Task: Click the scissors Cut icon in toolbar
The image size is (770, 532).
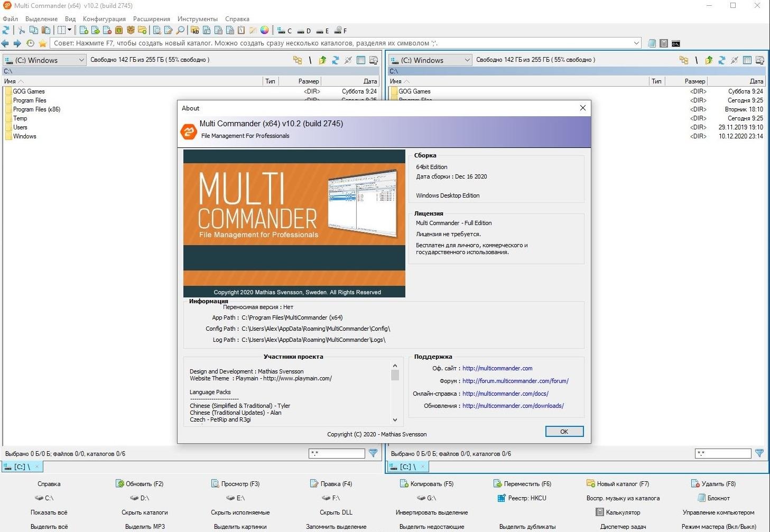Action: (22, 31)
